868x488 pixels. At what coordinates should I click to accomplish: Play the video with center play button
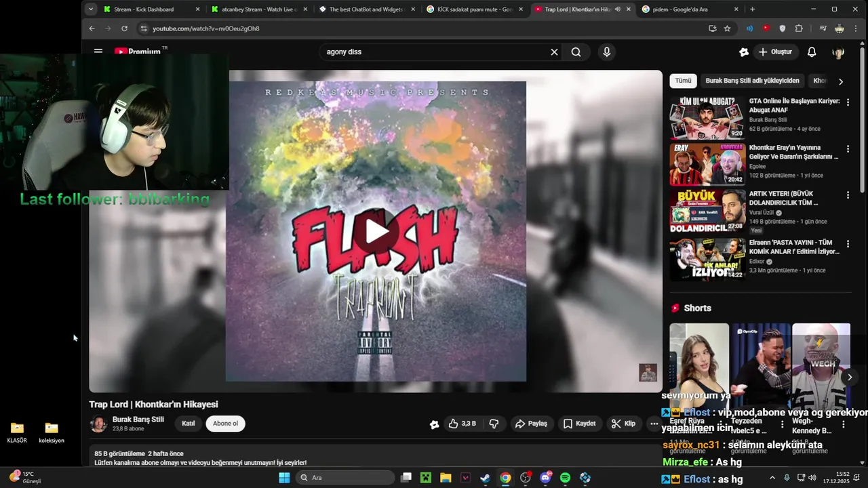(x=376, y=231)
